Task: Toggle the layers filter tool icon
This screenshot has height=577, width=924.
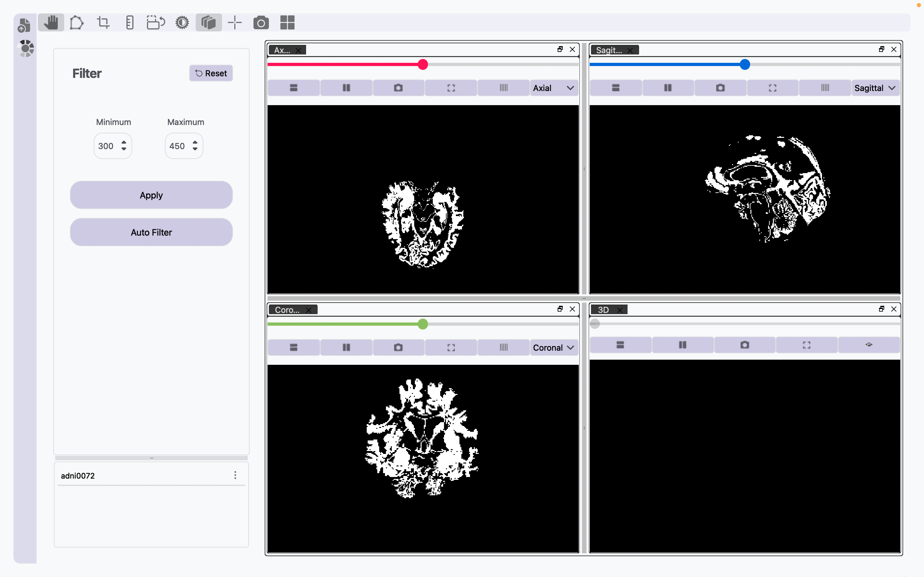Action: coord(209,22)
